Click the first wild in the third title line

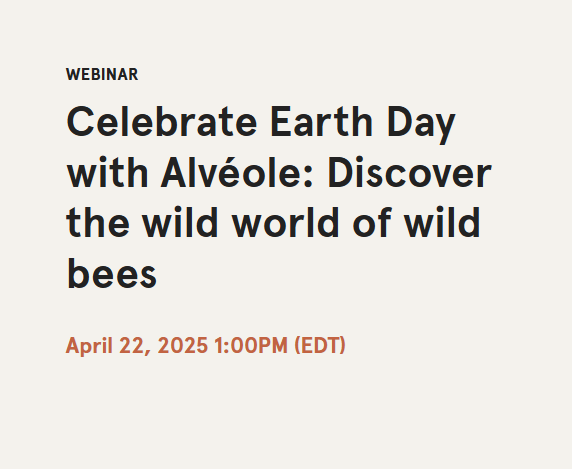tap(181, 223)
